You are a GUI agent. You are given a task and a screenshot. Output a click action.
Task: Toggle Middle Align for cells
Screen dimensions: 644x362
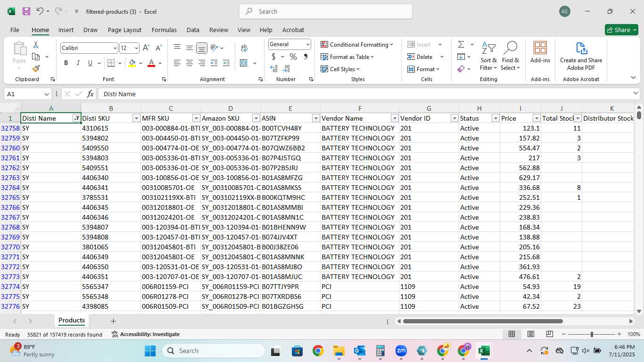pyautogui.click(x=190, y=48)
